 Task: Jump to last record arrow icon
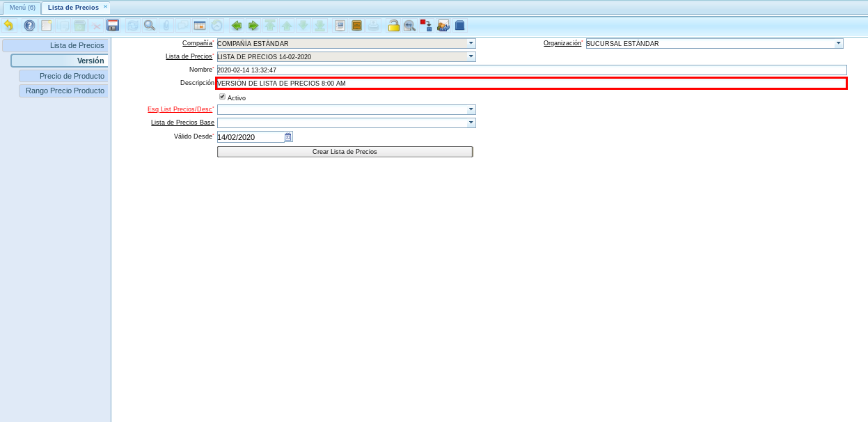click(x=319, y=26)
